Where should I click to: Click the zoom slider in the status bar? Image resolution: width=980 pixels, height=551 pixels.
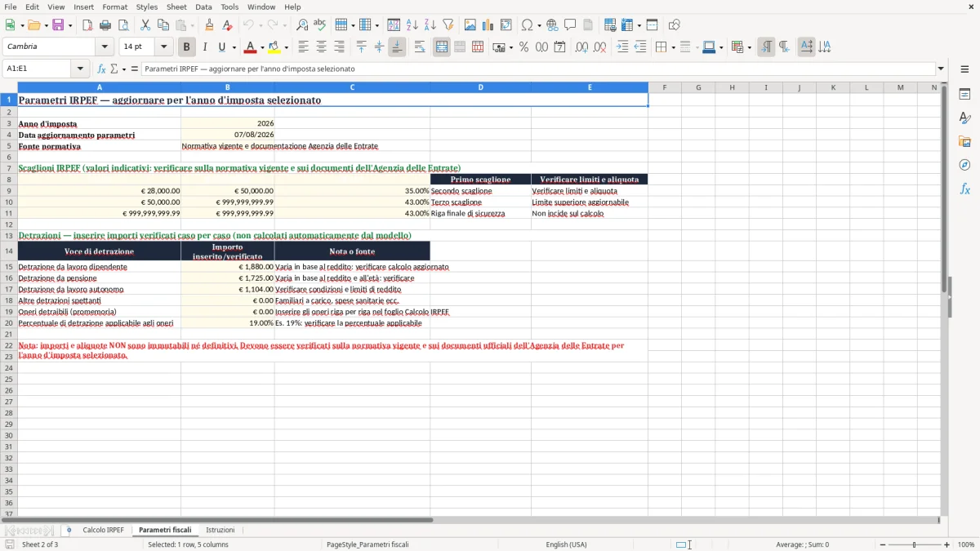coord(915,544)
